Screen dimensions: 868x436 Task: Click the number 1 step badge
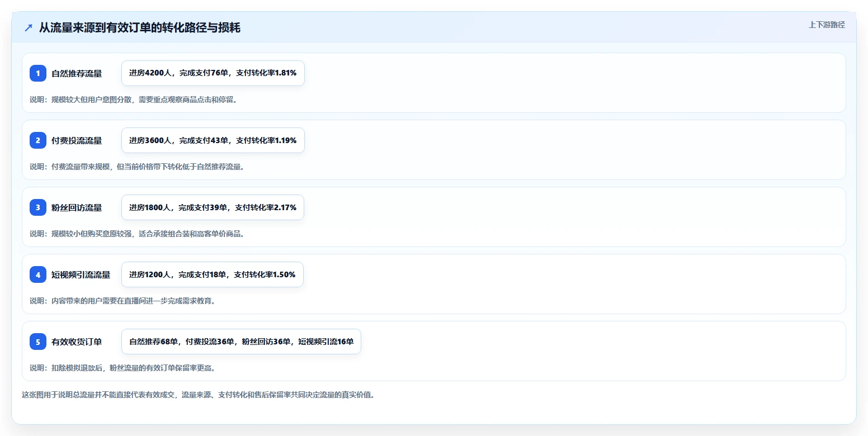38,73
